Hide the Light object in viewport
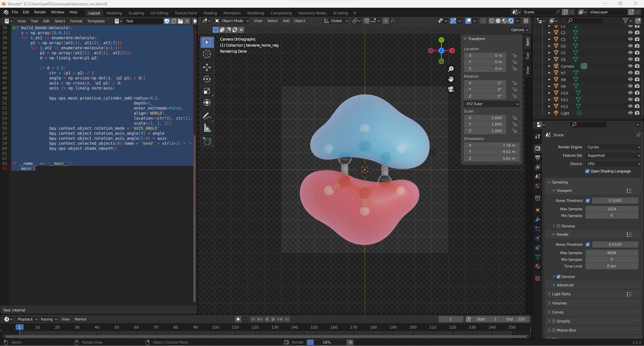This screenshot has width=644, height=346. pos(630,113)
